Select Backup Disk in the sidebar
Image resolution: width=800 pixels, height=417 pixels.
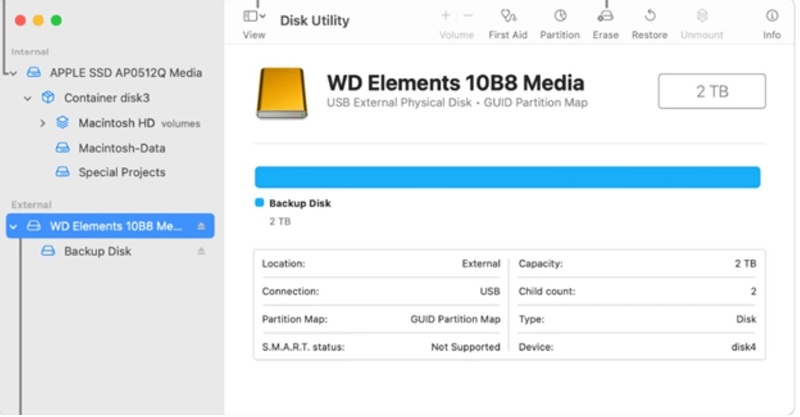point(97,252)
